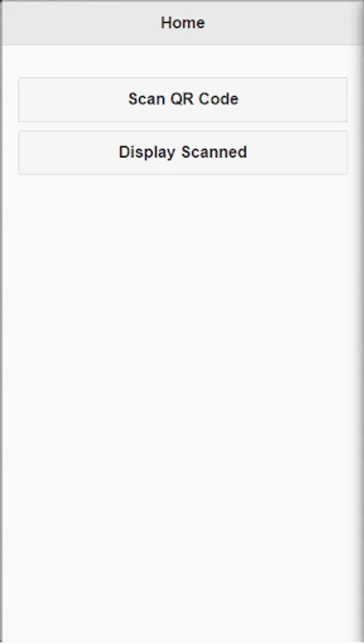Click the right edge of Display Scanned button
The width and height of the screenshot is (364, 644).
pos(341,152)
